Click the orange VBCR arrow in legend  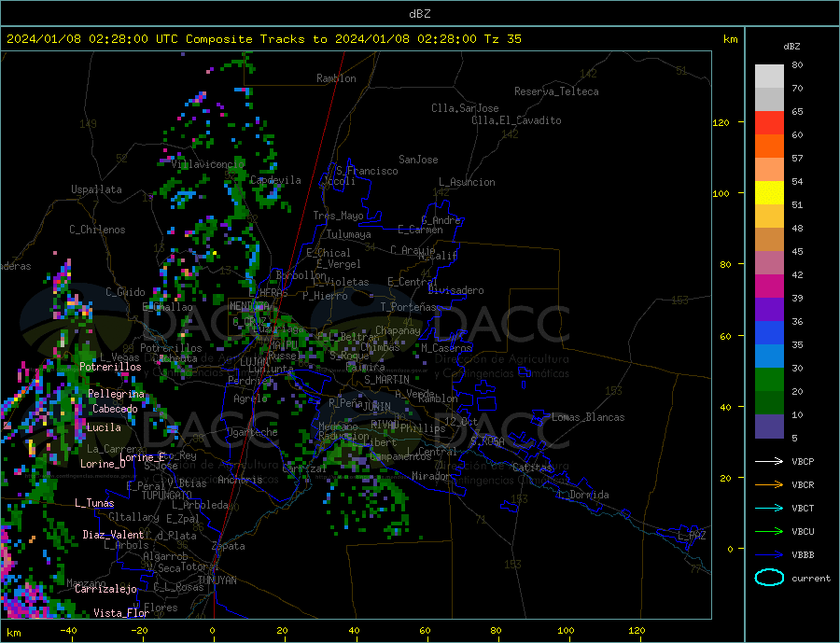(769, 485)
